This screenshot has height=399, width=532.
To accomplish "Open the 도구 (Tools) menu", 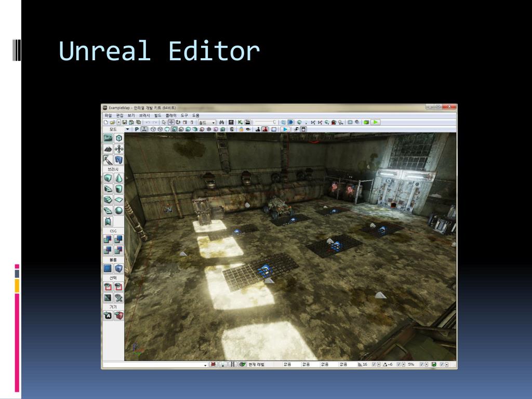I will tap(184, 116).
